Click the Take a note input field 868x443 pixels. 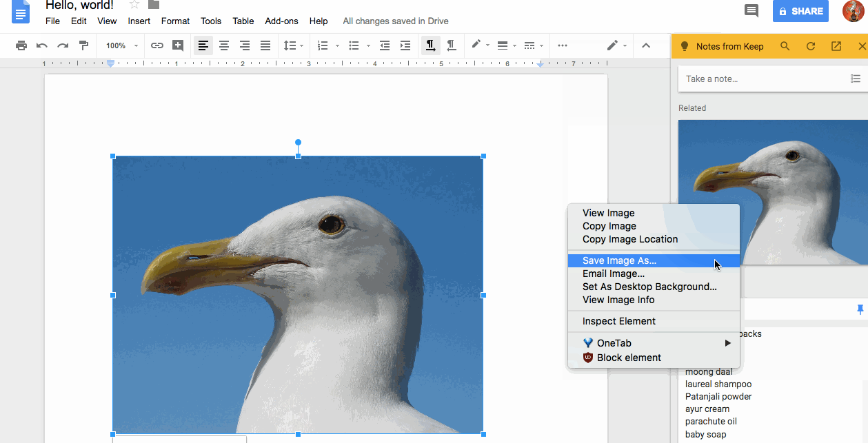point(758,79)
